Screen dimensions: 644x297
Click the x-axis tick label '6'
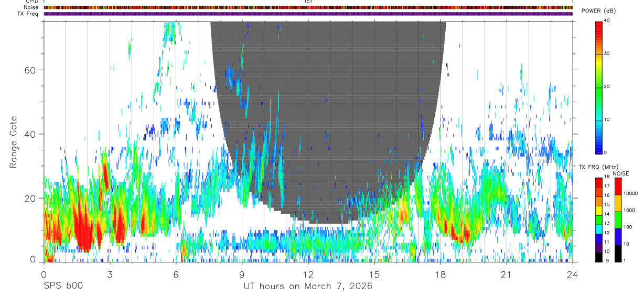click(176, 274)
